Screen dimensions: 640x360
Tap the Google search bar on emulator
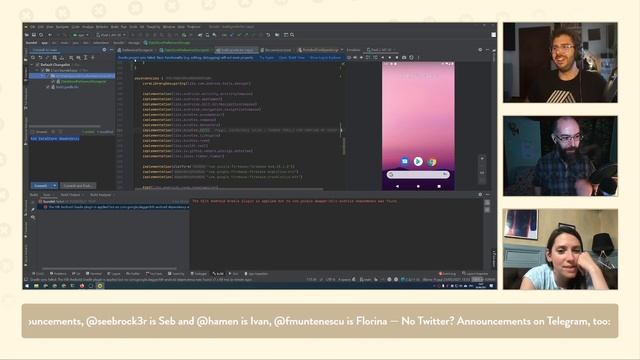[x=418, y=175]
